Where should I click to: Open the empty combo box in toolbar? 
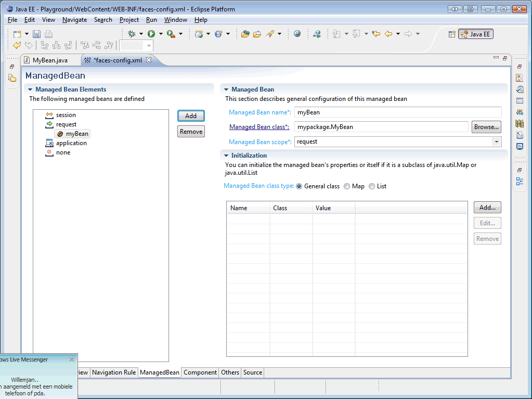click(136, 45)
